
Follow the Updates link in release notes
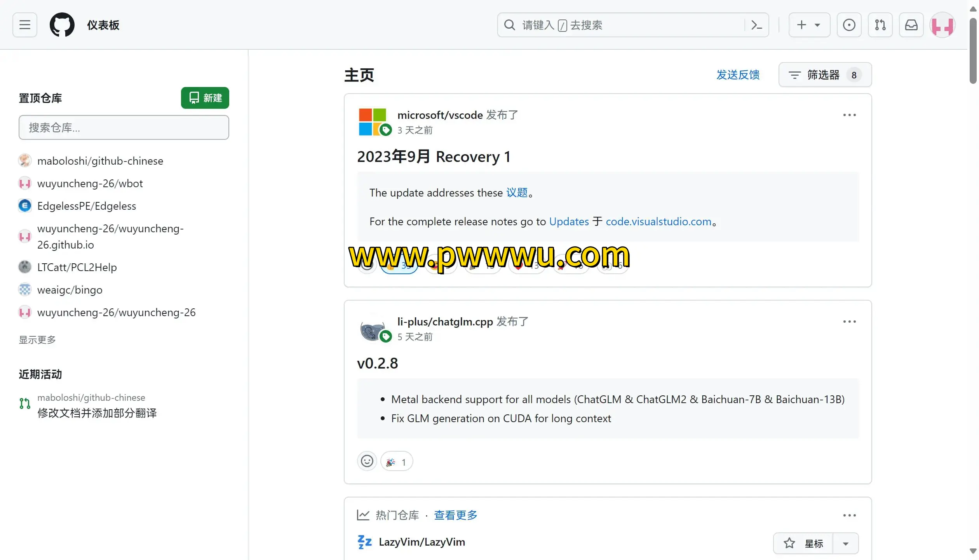[x=569, y=221]
